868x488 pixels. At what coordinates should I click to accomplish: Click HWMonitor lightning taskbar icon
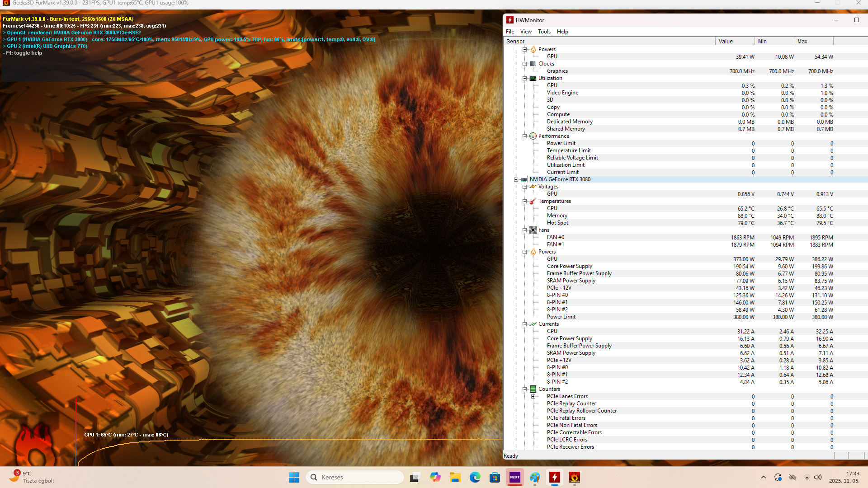tap(554, 477)
